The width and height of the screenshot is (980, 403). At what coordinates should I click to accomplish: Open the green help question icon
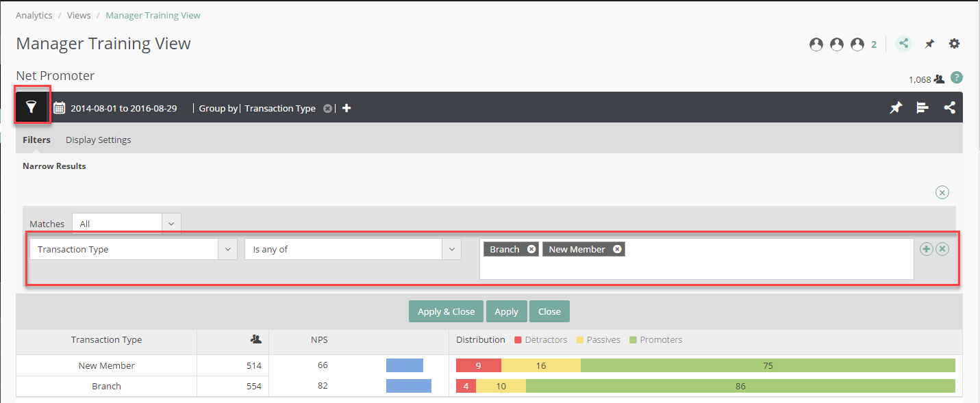pos(957,78)
